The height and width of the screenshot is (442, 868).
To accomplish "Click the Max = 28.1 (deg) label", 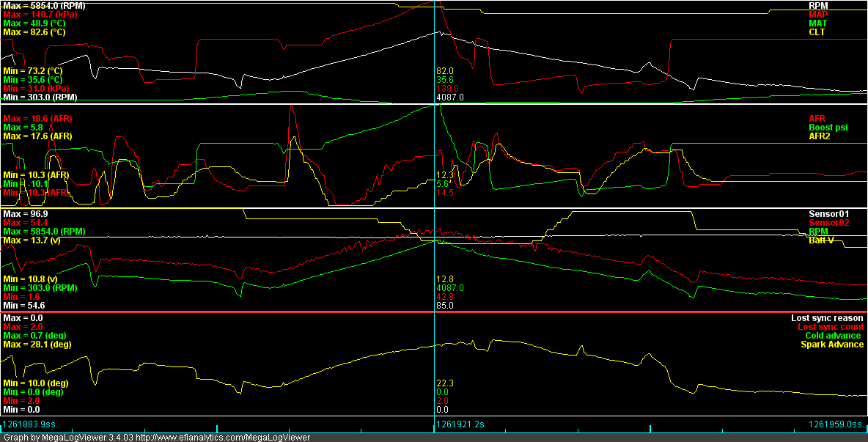I will pos(37,345).
